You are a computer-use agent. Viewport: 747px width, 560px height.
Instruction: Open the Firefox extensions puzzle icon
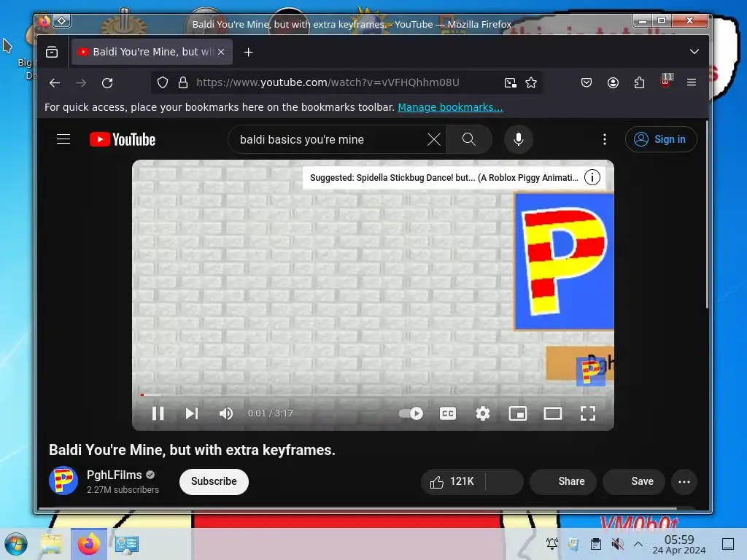click(639, 83)
